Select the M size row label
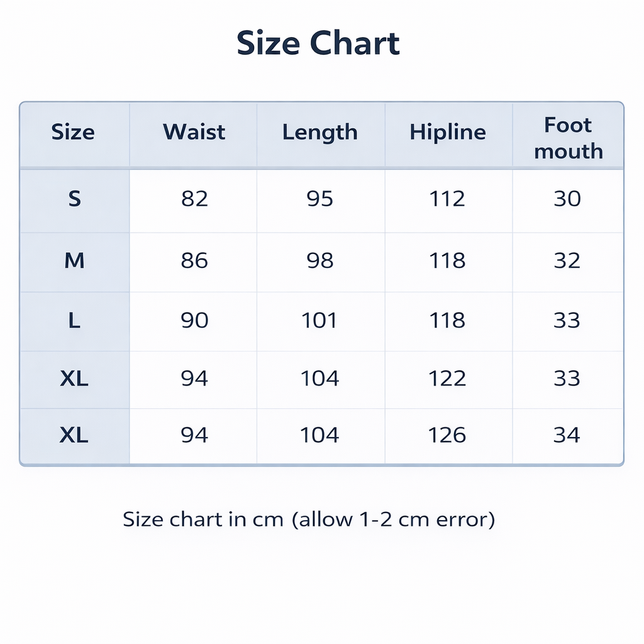The width and height of the screenshot is (644, 644). click(74, 260)
